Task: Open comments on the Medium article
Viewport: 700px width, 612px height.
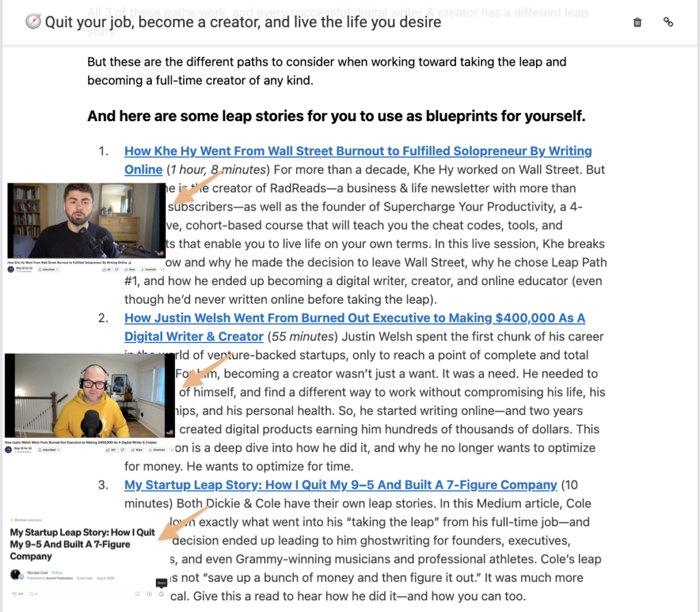Action: (x=31, y=594)
